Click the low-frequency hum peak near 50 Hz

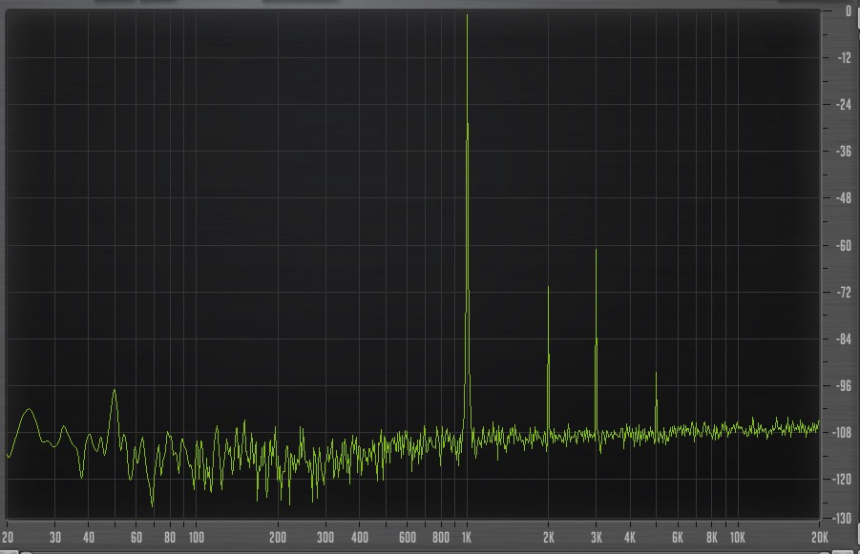pos(115,391)
